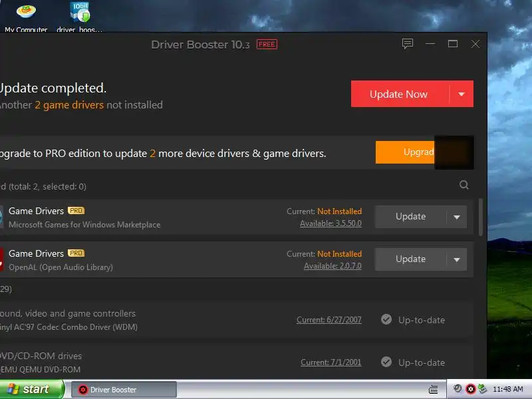Image resolution: width=532 pixels, height=399 pixels.
Task: Open Current: 7/1/2001 driver details link
Action: pos(331,362)
